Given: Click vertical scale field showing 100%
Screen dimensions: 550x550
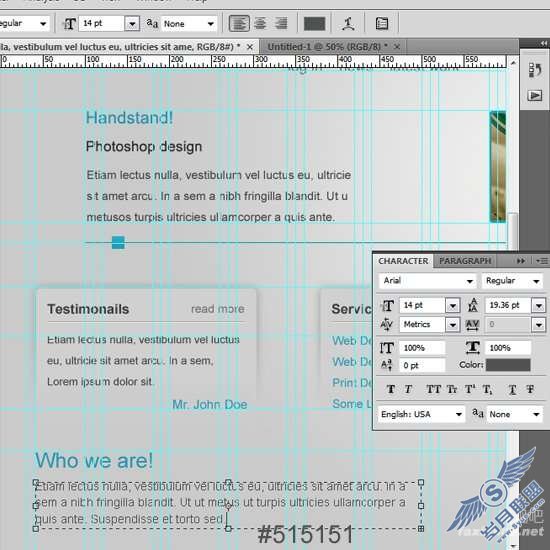Looking at the screenshot, I should pos(423,348).
